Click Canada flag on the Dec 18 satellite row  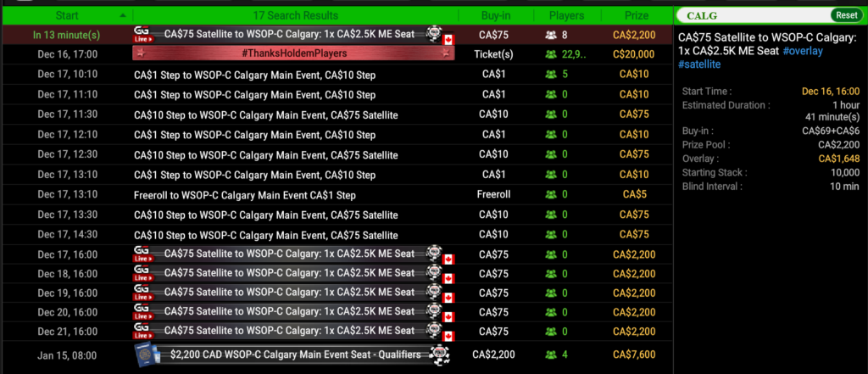tap(449, 278)
